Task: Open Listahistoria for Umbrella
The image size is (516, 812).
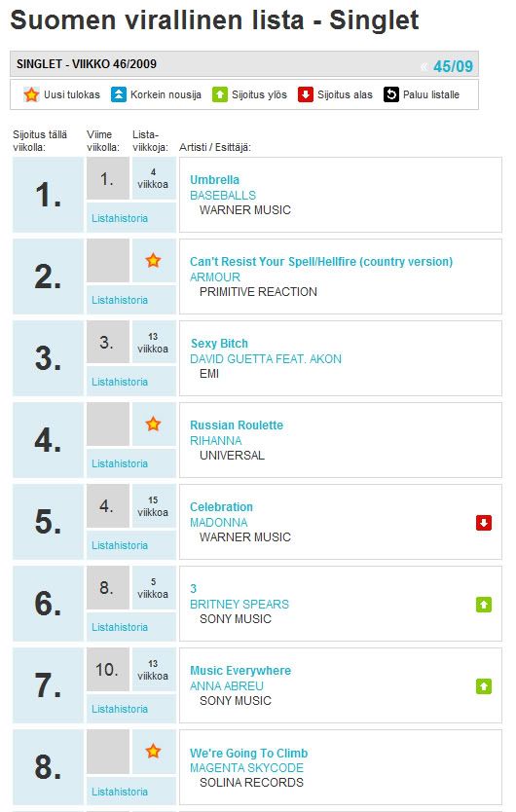Action: tap(120, 218)
